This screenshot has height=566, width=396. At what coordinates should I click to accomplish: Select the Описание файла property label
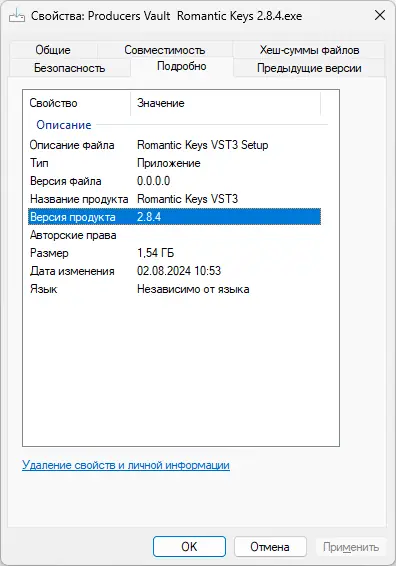pos(72,145)
